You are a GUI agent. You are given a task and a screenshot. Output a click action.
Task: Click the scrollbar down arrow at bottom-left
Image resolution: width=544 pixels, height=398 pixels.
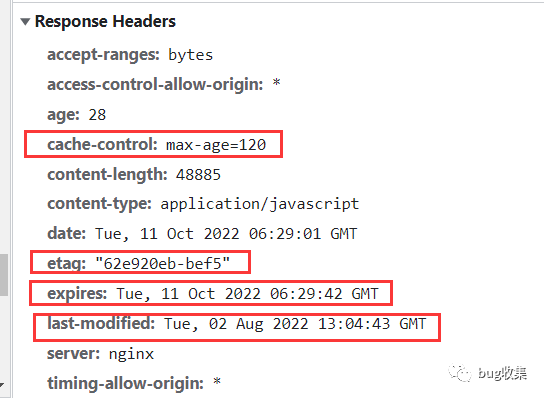click(2, 384)
